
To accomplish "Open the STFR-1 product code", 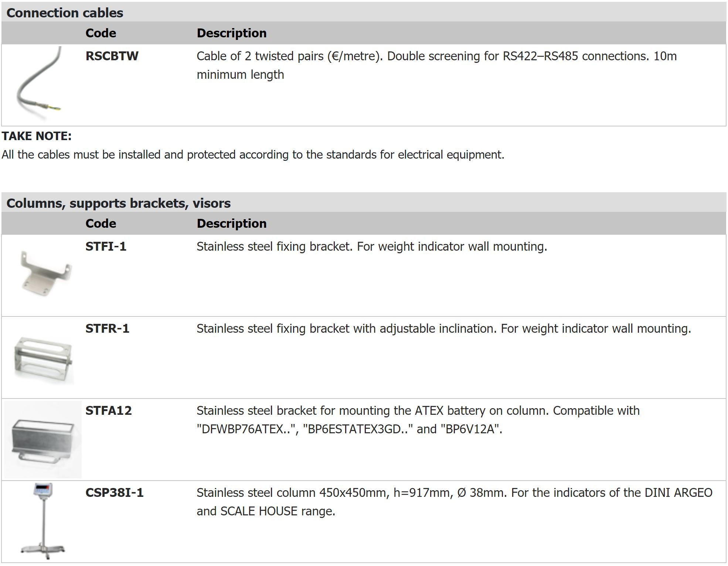I will click(x=108, y=329).
